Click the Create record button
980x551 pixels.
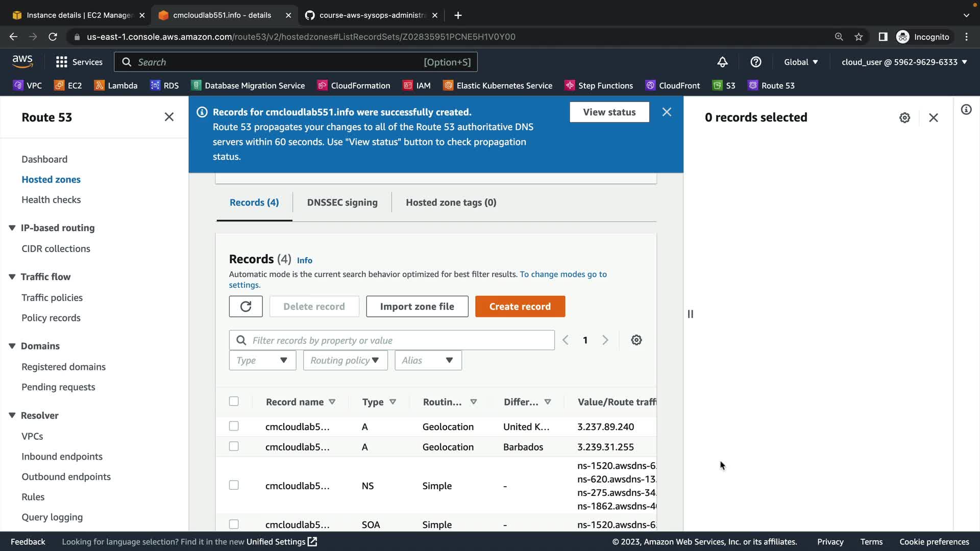[520, 307]
